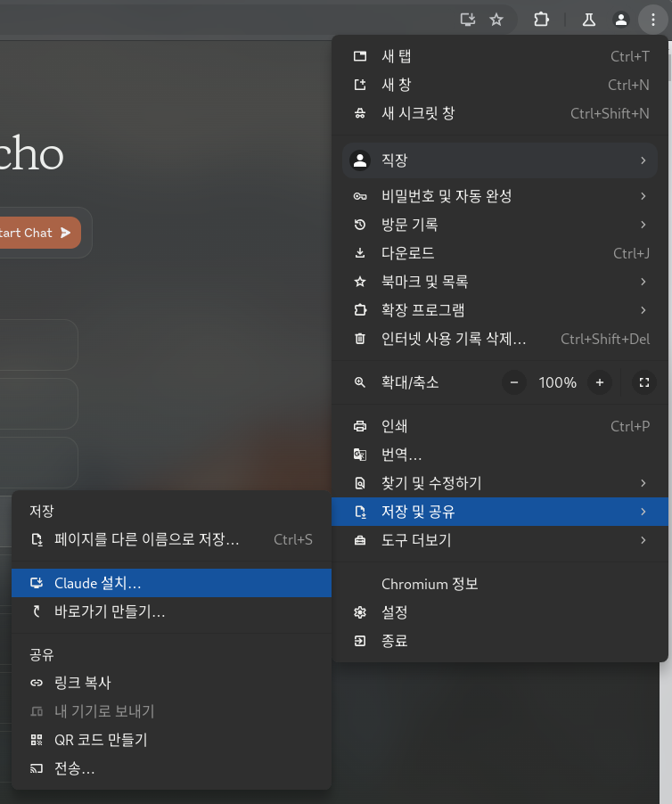Open 방문 기록 history submenu
The height and width of the screenshot is (804, 672).
(499, 225)
